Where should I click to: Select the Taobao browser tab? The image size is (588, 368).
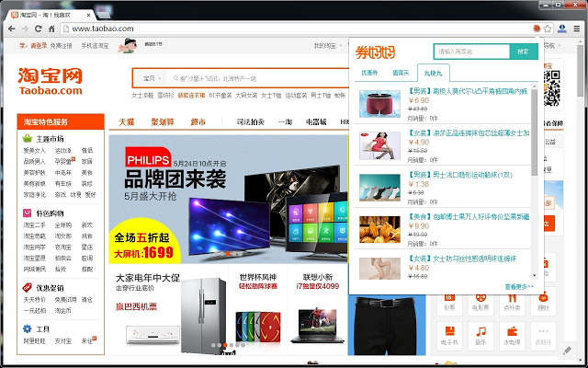pyautogui.click(x=51, y=15)
